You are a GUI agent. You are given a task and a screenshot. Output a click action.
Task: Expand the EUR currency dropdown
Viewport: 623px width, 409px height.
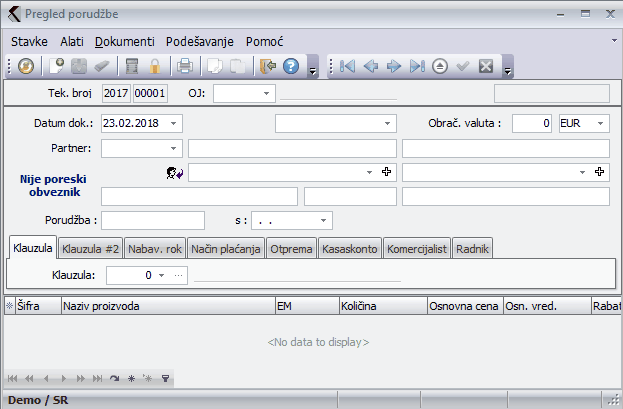point(600,123)
